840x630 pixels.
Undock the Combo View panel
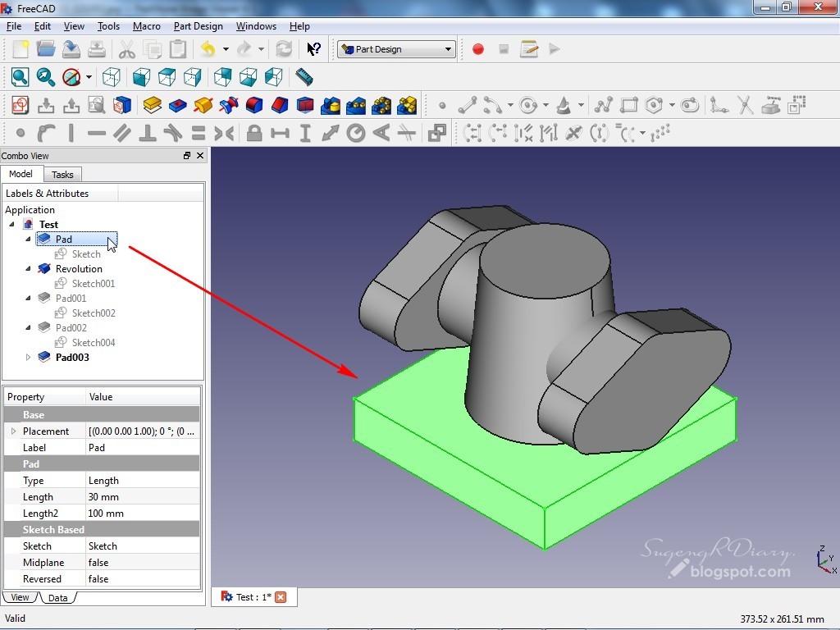(x=187, y=155)
